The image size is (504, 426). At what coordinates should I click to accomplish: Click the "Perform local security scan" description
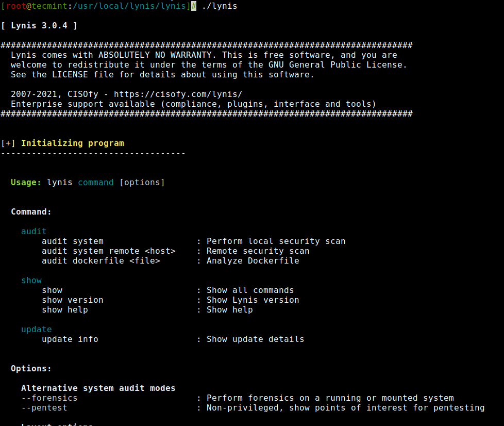[x=276, y=241]
